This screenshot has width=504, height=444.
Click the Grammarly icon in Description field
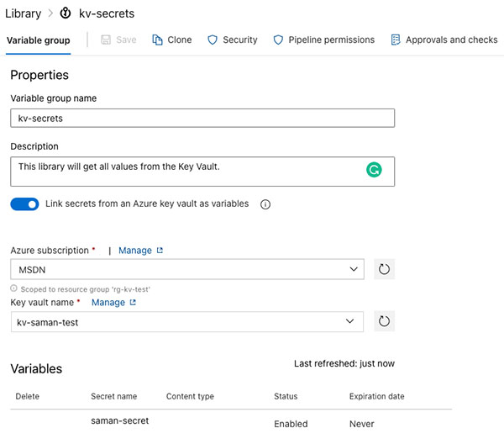point(374,170)
